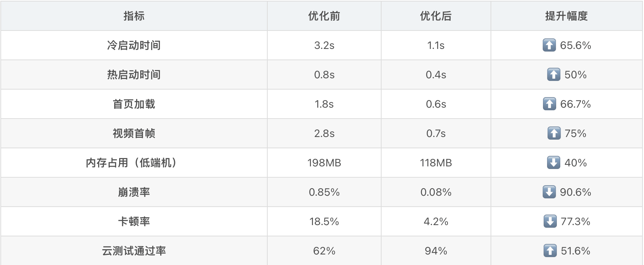Click the up arrow icon beside 66.7%
Viewport: 644px width, 265px height.
549,104
